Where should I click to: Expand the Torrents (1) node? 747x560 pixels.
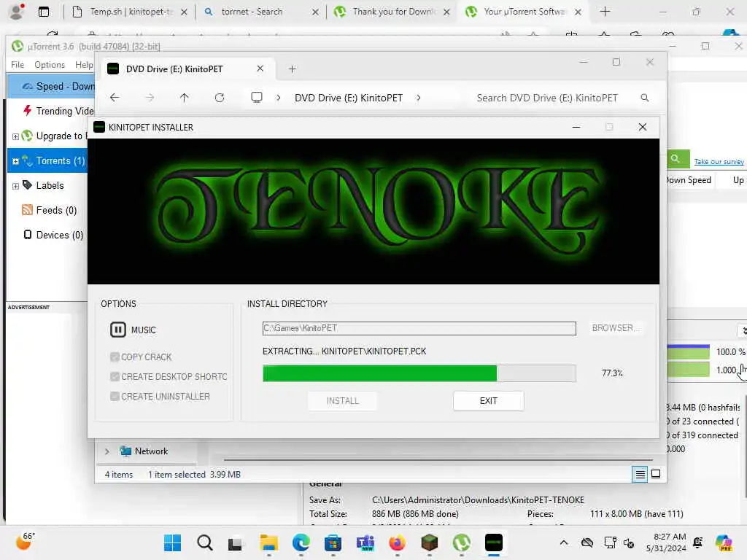[x=15, y=161]
